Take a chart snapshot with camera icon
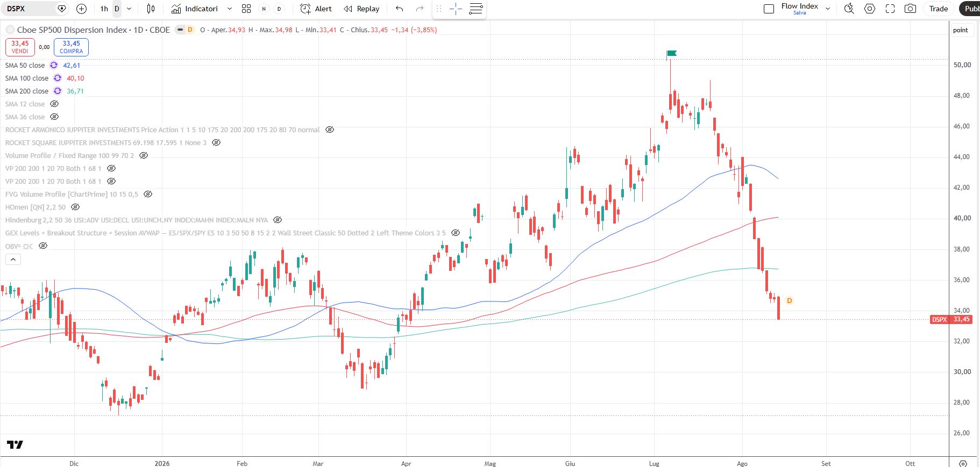980x467 pixels. pos(910,9)
